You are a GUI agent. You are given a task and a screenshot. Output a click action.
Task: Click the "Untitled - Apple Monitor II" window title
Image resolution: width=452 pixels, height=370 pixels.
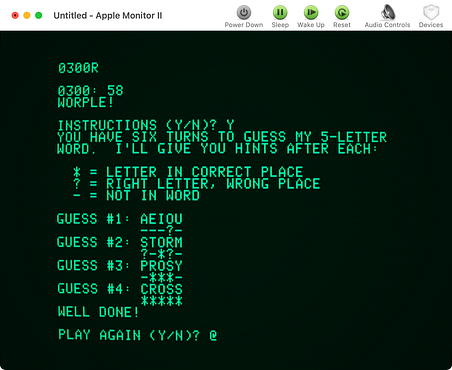tap(108, 16)
